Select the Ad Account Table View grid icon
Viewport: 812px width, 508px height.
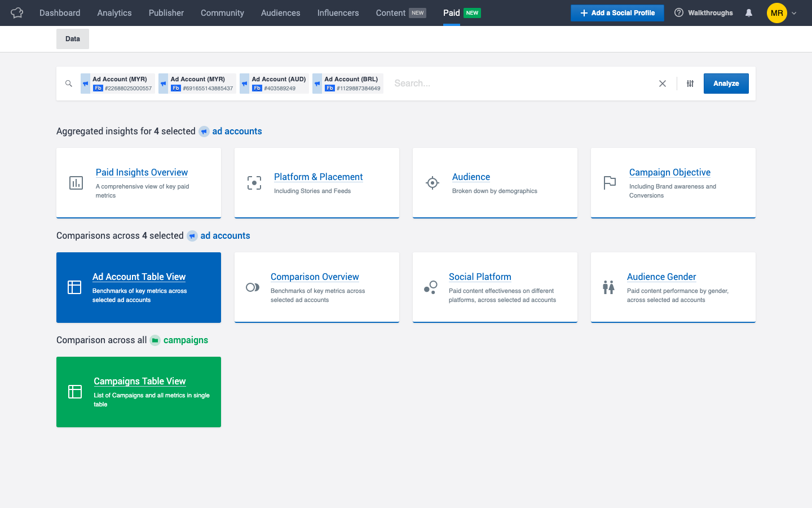[74, 287]
